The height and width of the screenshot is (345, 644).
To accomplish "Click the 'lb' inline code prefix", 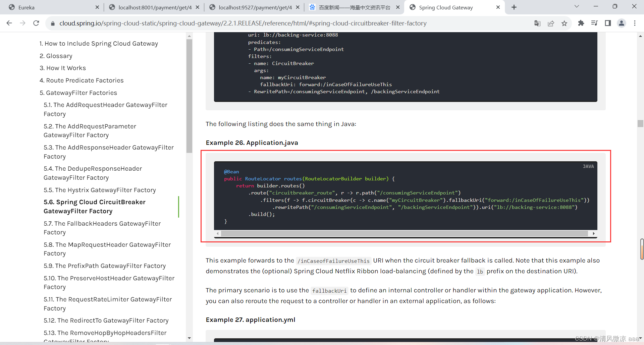I will coord(480,272).
